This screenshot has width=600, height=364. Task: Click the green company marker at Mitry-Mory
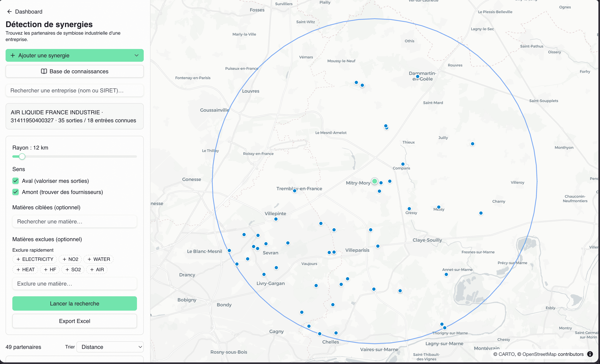click(x=375, y=181)
